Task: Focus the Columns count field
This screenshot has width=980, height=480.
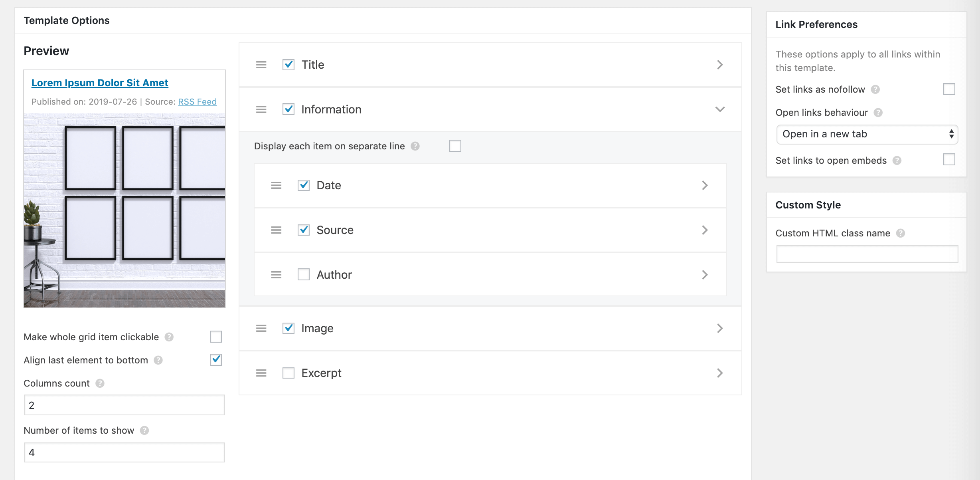Action: click(124, 405)
